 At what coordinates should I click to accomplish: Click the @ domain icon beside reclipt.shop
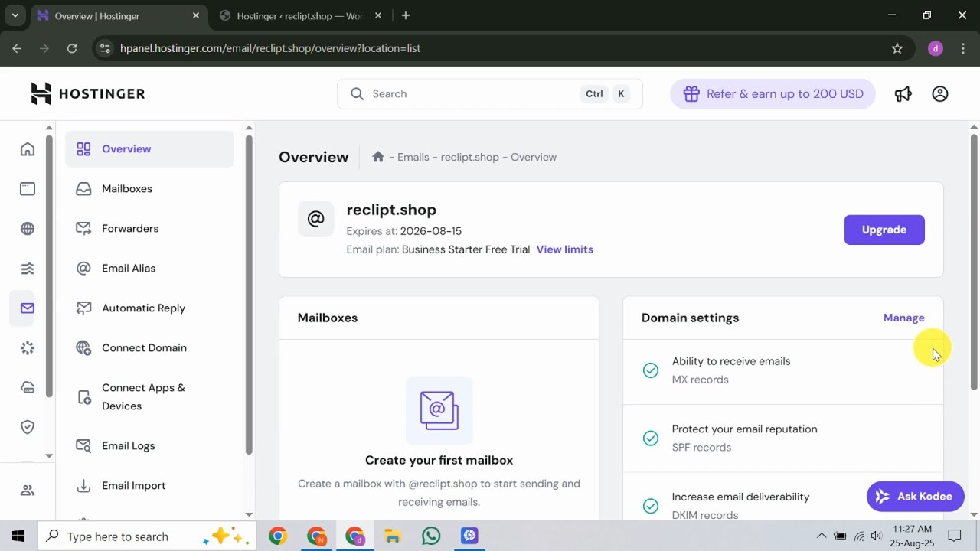coord(315,219)
